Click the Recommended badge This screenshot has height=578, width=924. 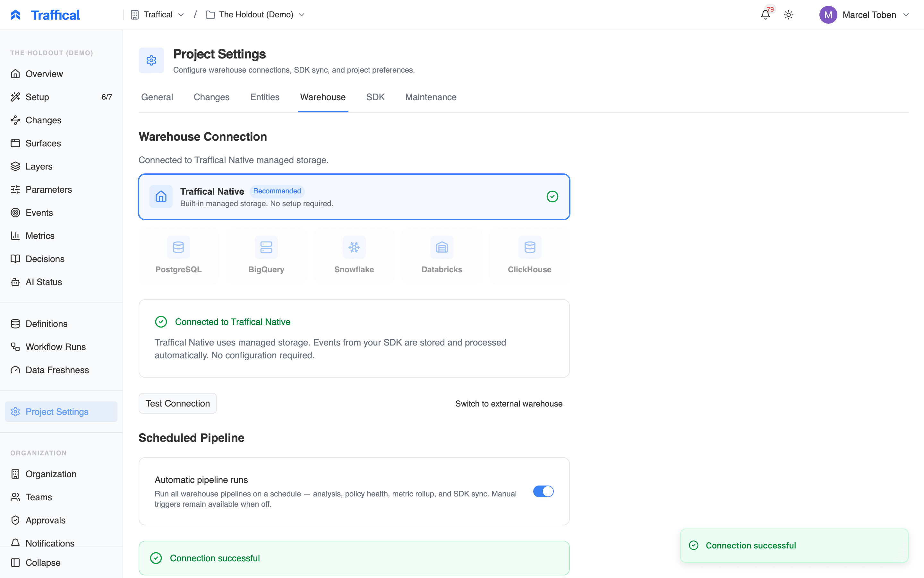pos(277,191)
